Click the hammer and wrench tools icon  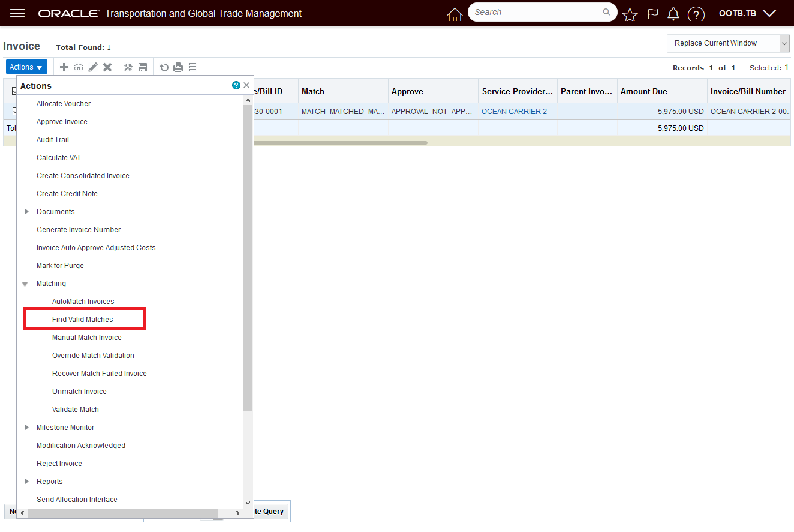[128, 67]
